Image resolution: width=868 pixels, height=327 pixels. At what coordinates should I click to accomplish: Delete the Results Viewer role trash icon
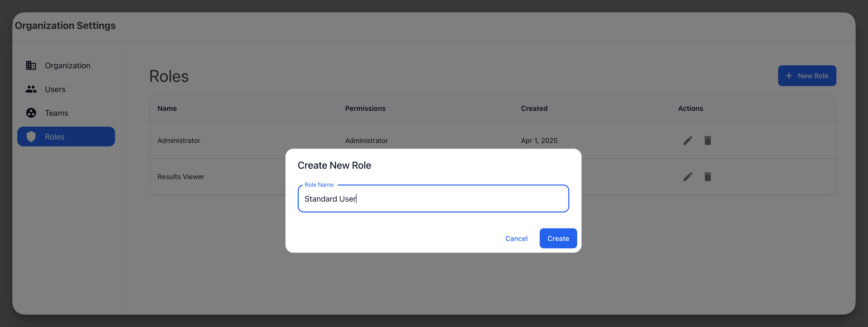click(707, 177)
